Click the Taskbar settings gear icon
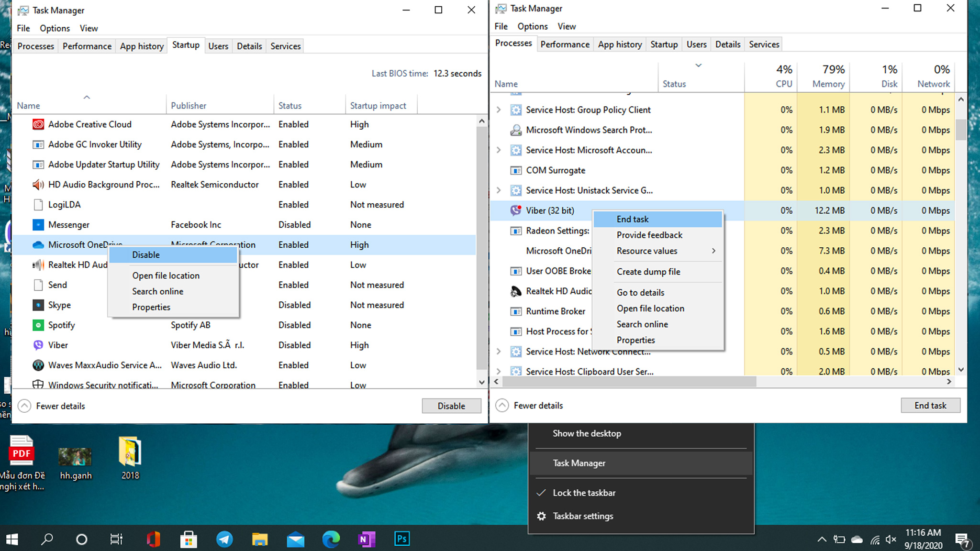 click(x=541, y=516)
